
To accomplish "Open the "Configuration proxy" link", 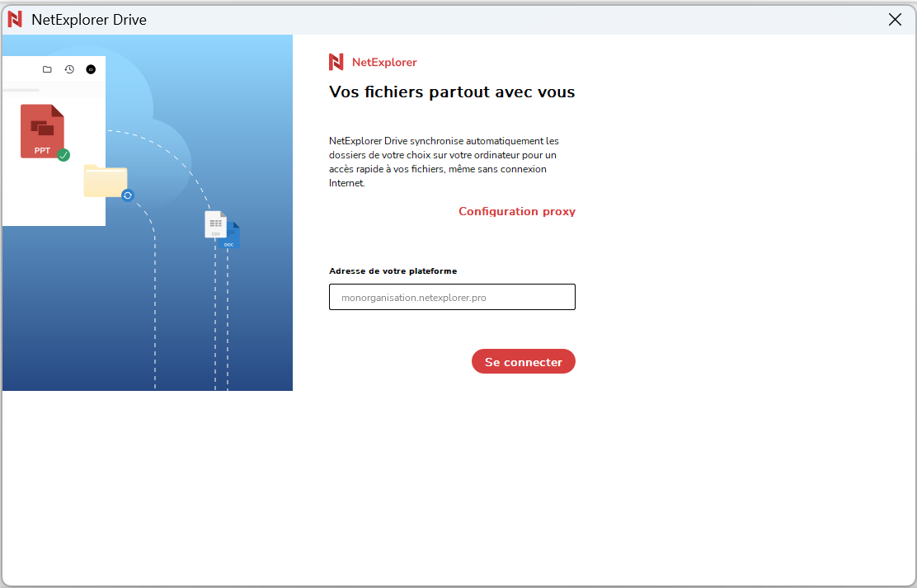I will tap(517, 211).
